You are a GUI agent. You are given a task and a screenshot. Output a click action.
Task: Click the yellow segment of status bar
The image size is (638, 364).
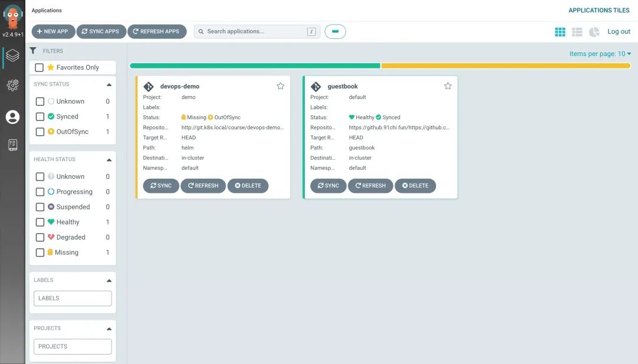tap(505, 65)
